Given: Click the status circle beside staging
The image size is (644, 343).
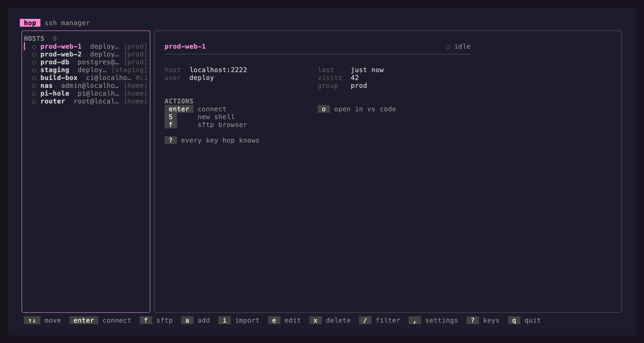Looking at the screenshot, I should [34, 70].
